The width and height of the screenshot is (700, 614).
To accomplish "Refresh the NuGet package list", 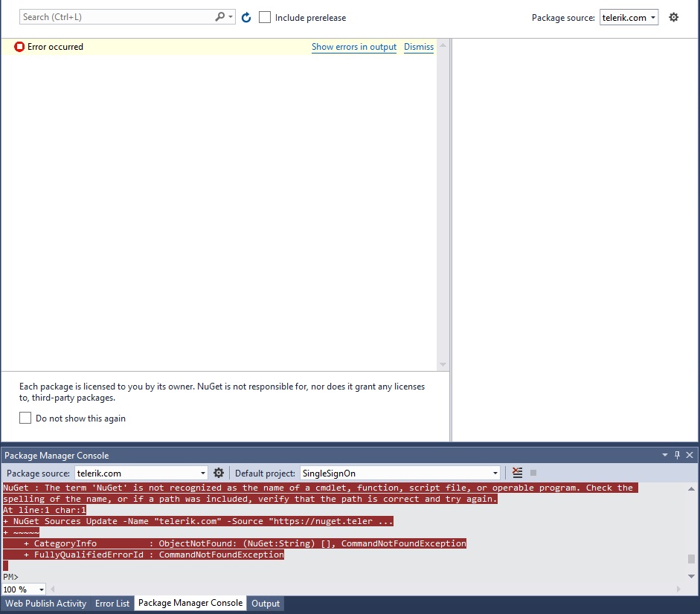I will tap(246, 17).
